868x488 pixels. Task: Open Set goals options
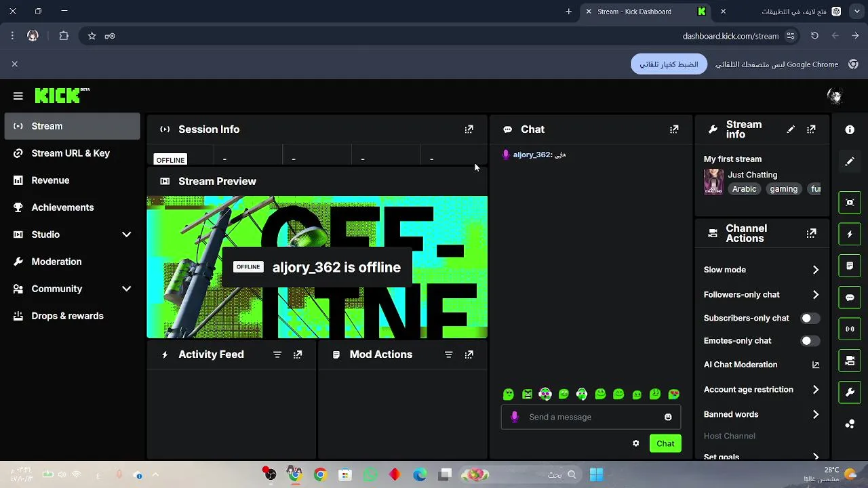762,456
